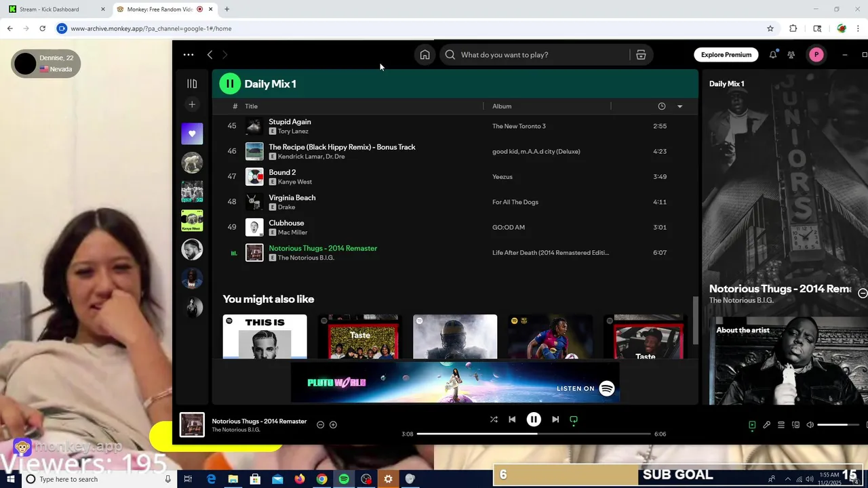The image size is (868, 488).
Task: Open The Notorious B.I.G. link in side panel
Action: (741, 300)
